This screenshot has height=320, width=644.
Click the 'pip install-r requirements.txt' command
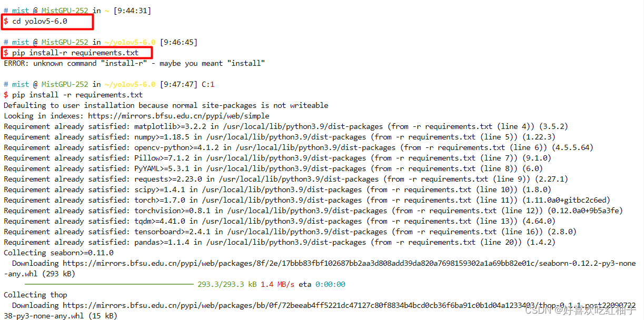(x=71, y=53)
